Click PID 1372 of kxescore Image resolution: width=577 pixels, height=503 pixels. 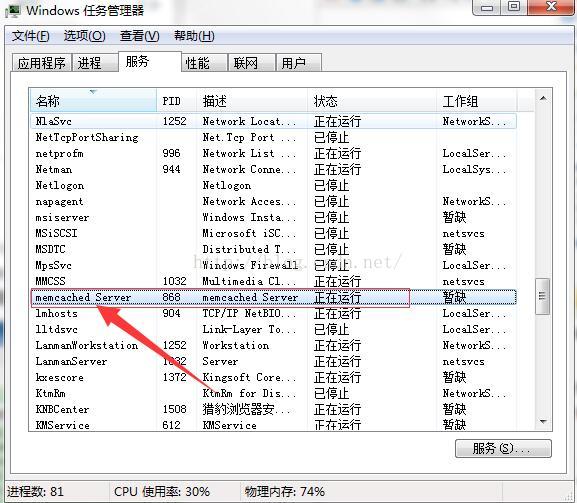click(x=174, y=377)
